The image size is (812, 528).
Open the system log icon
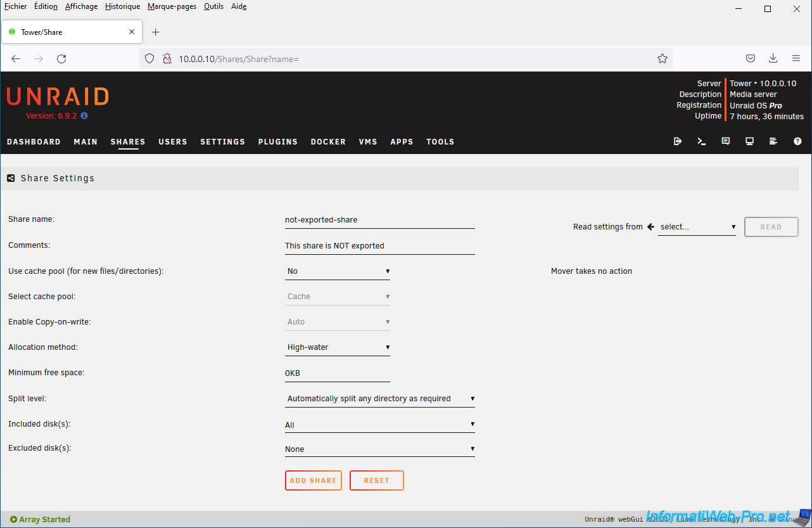pos(773,141)
